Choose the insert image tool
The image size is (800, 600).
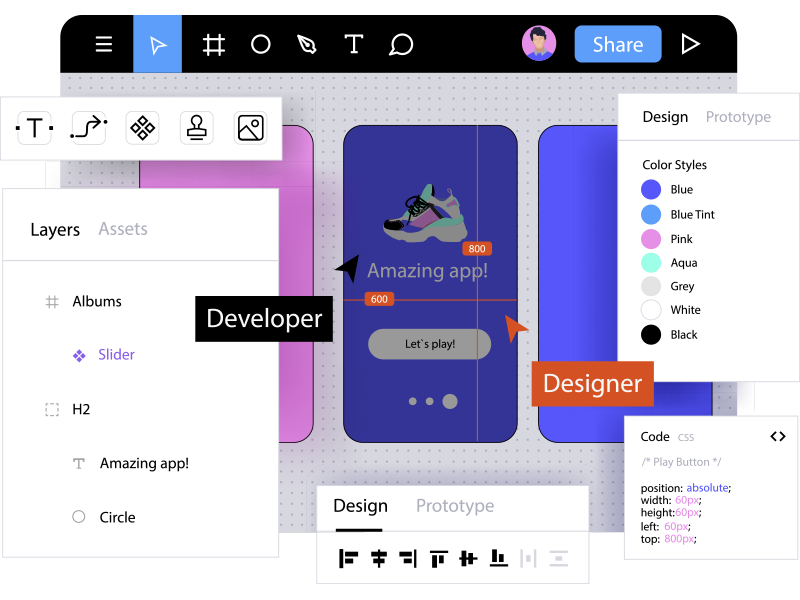251,128
